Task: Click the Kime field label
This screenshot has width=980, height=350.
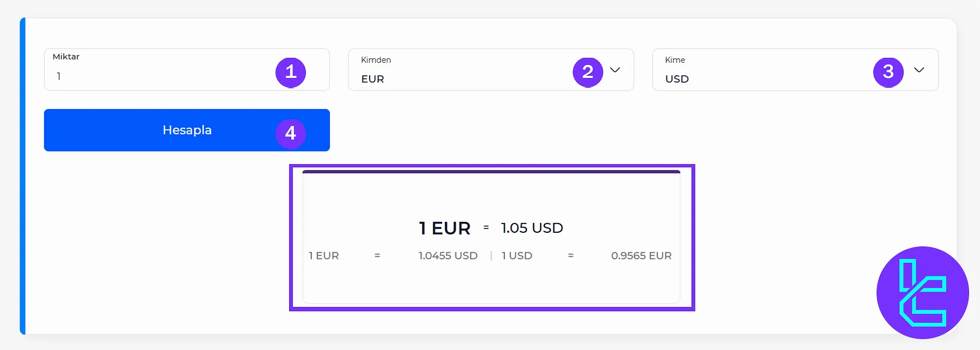Action: pos(675,60)
